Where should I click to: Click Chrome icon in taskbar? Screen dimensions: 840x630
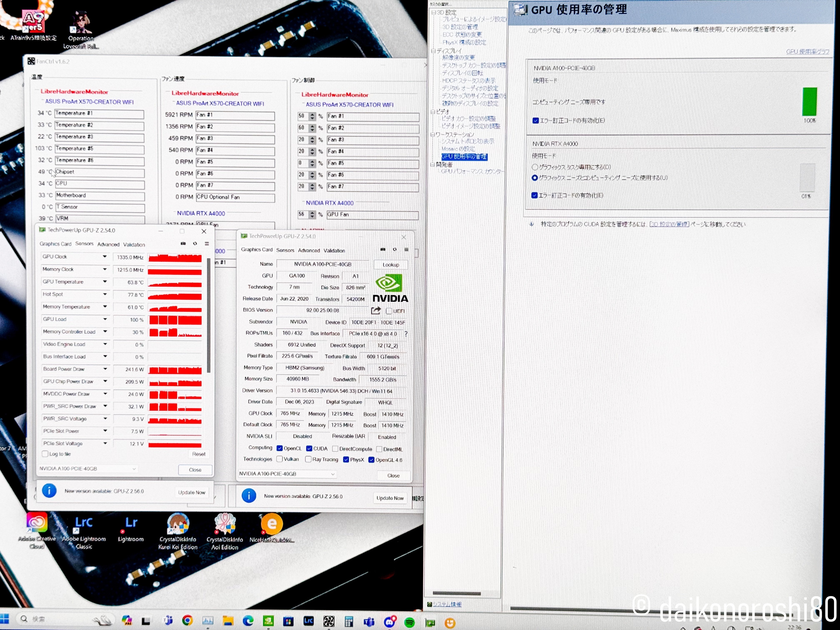[x=187, y=620]
